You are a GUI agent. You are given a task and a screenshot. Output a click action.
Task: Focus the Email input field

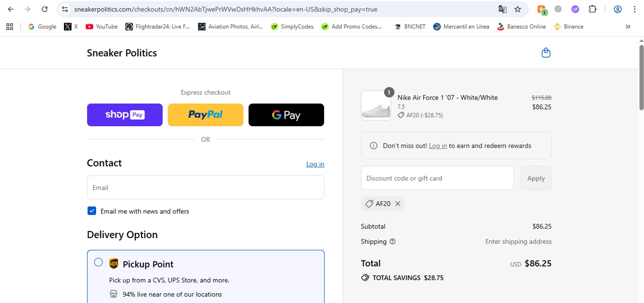206,188
